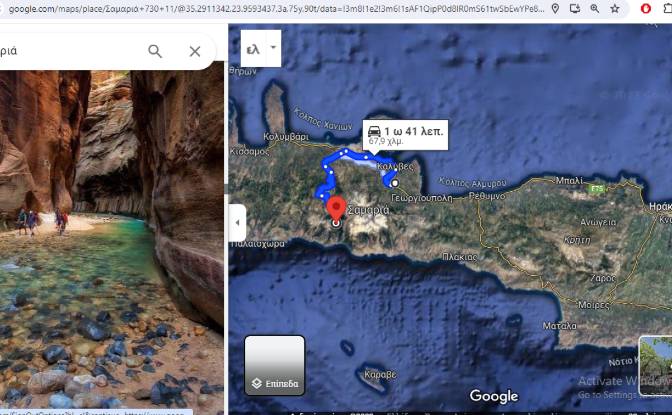Click the search magnifier icon
The image size is (672, 415).
pos(155,51)
